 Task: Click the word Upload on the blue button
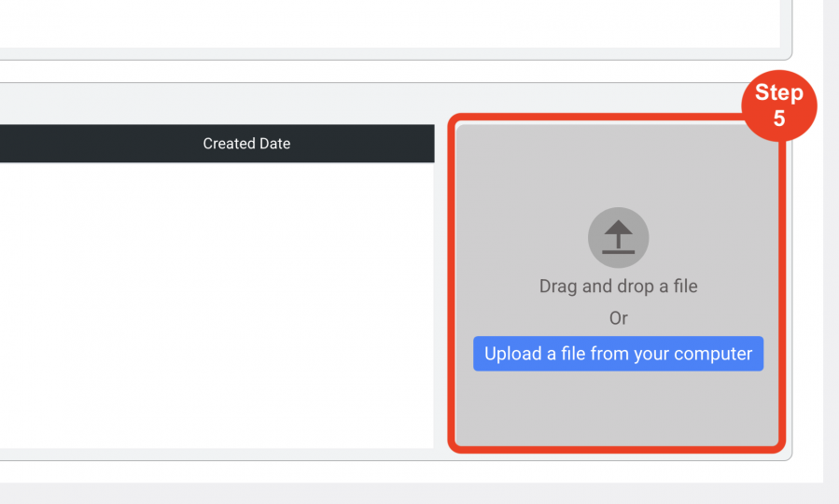pos(512,354)
